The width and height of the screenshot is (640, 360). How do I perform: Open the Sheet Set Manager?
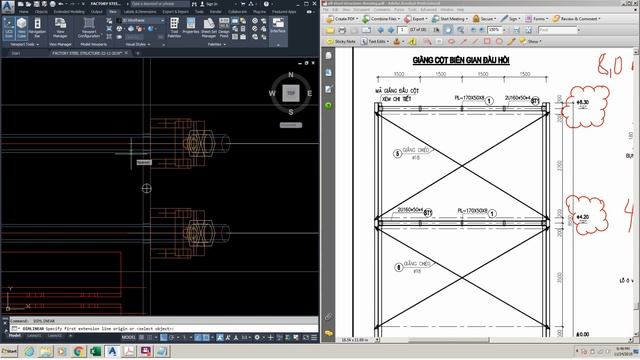click(209, 28)
